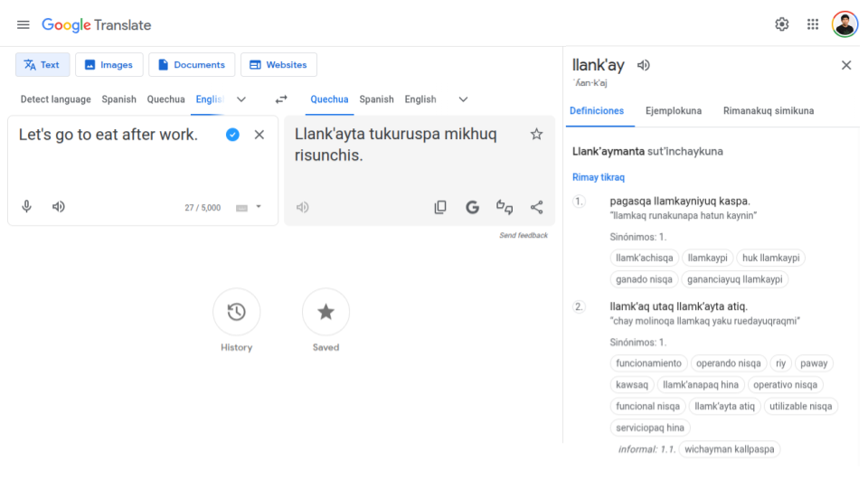
Task: Expand target language list chevron
Action: pos(463,99)
